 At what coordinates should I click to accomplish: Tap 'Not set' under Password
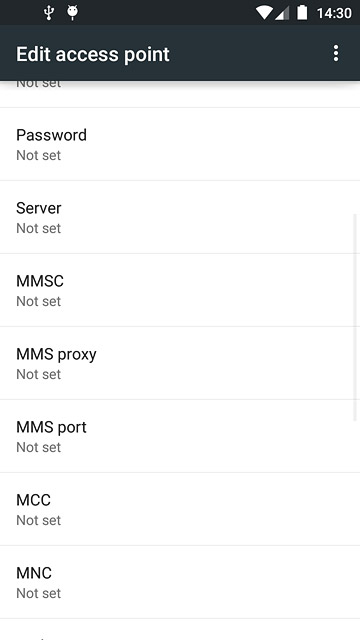(38, 155)
